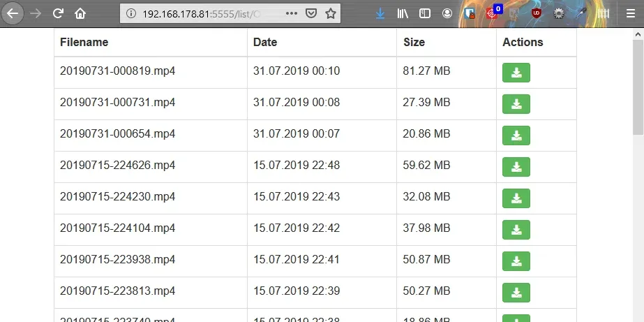Screen dimensions: 644x322
Task: Save page to Pocket
Action: (311, 13)
